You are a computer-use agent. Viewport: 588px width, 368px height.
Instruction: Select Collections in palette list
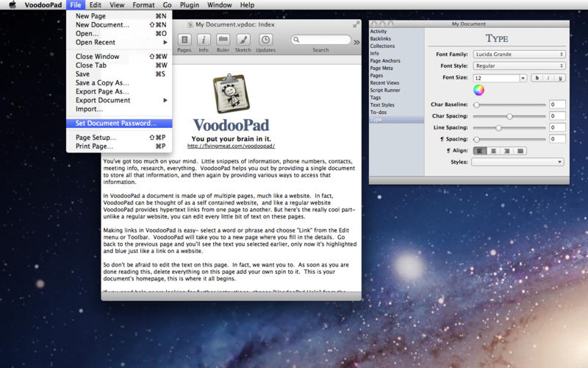point(397,46)
